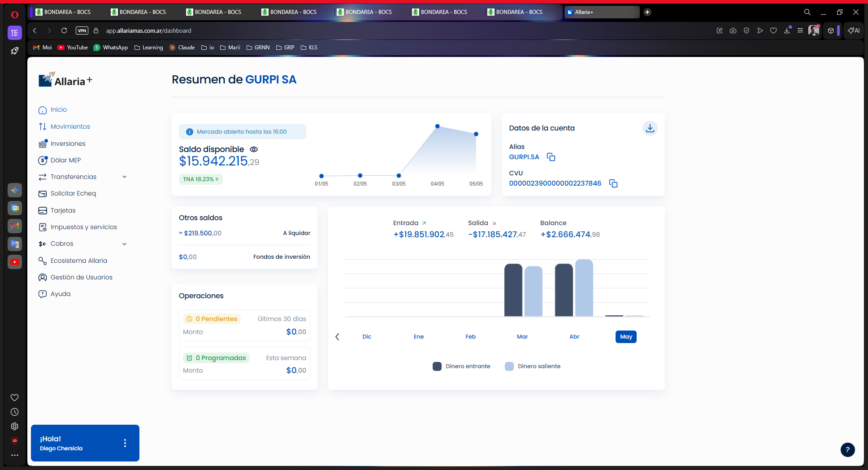Download account data
The image size is (868, 470).
coord(650,128)
